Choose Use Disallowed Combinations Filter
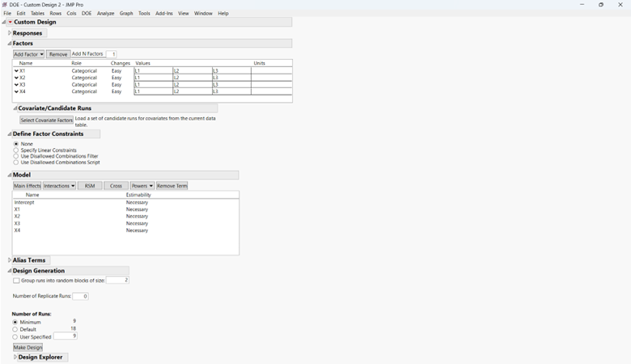The height and width of the screenshot is (364, 631). [16, 156]
